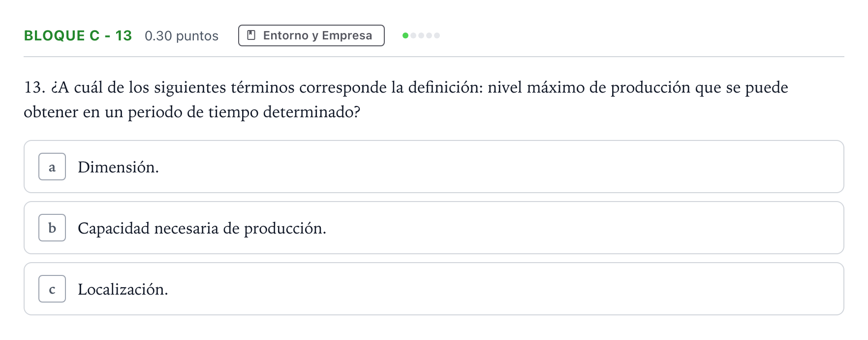
Task: Select option b letter box
Action: click(x=52, y=228)
